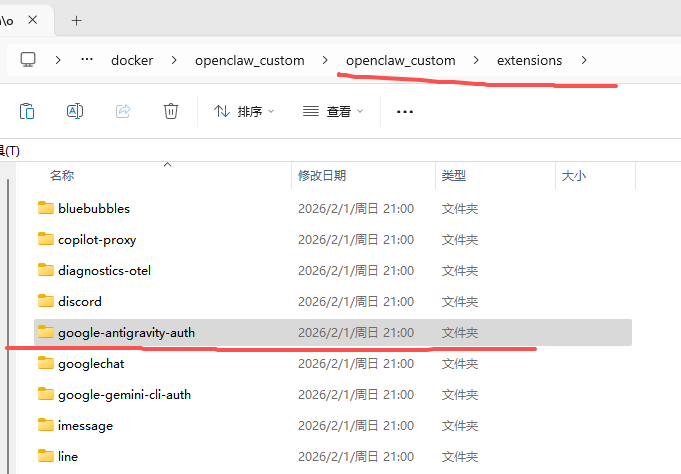Click the modified date of bluebubbles
681x474 pixels.
tap(356, 209)
